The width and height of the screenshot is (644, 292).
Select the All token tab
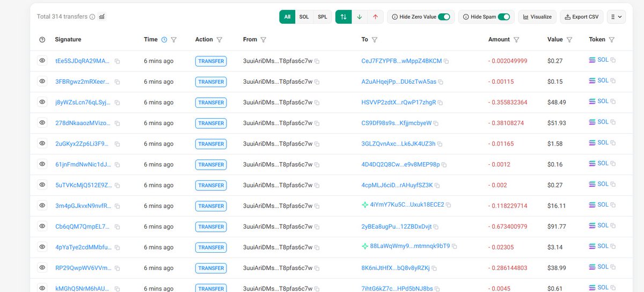pos(287,17)
